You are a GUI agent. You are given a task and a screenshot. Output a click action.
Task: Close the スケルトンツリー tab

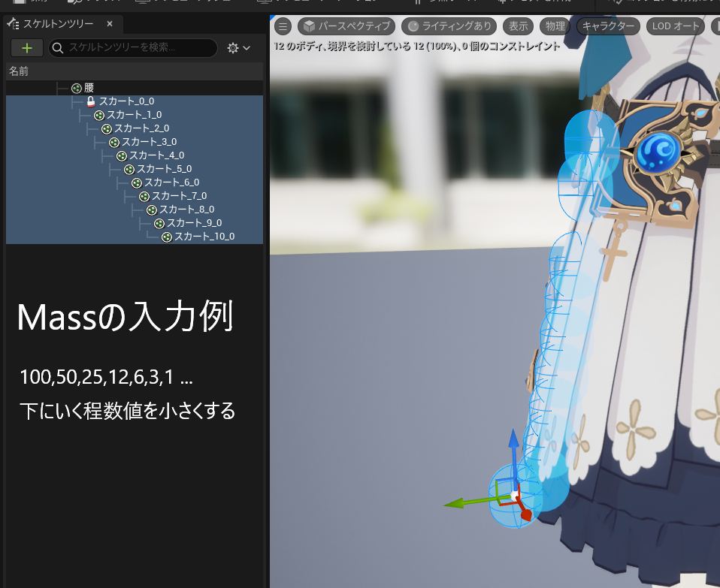[110, 23]
